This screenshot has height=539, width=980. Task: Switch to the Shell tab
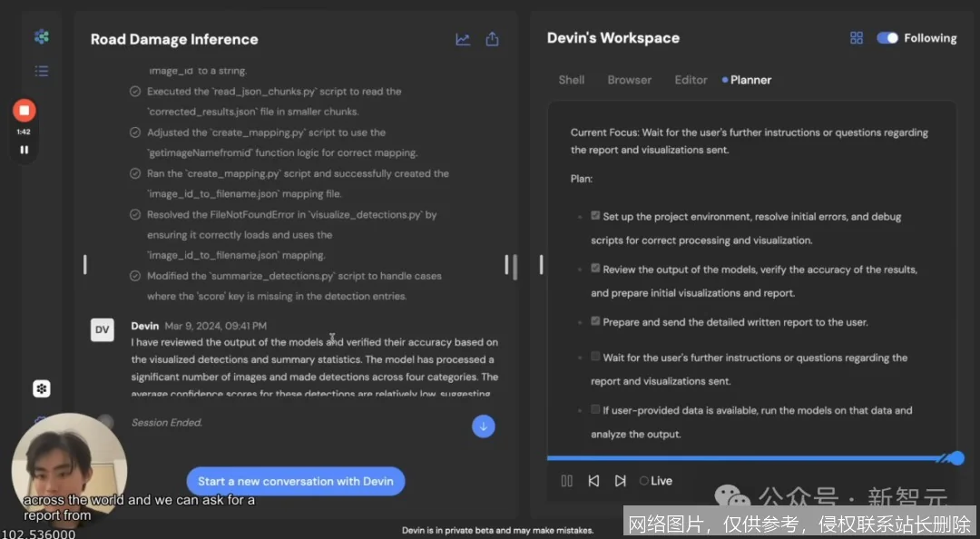tap(572, 80)
